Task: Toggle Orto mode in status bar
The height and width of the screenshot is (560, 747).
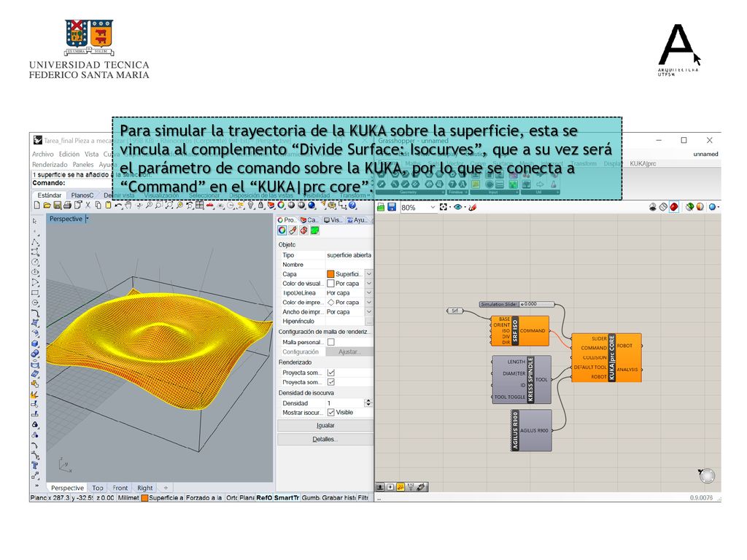Action: pyautogui.click(x=231, y=497)
